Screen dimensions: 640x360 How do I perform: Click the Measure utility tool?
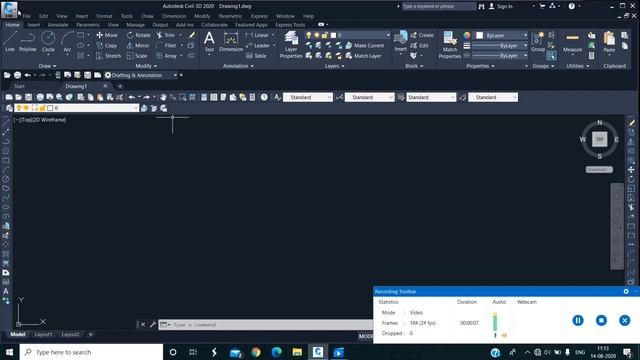pyautogui.click(x=572, y=43)
